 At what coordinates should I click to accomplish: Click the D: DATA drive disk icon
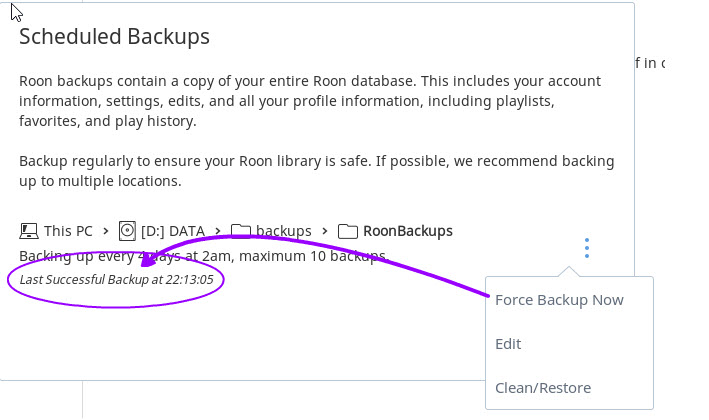point(127,231)
